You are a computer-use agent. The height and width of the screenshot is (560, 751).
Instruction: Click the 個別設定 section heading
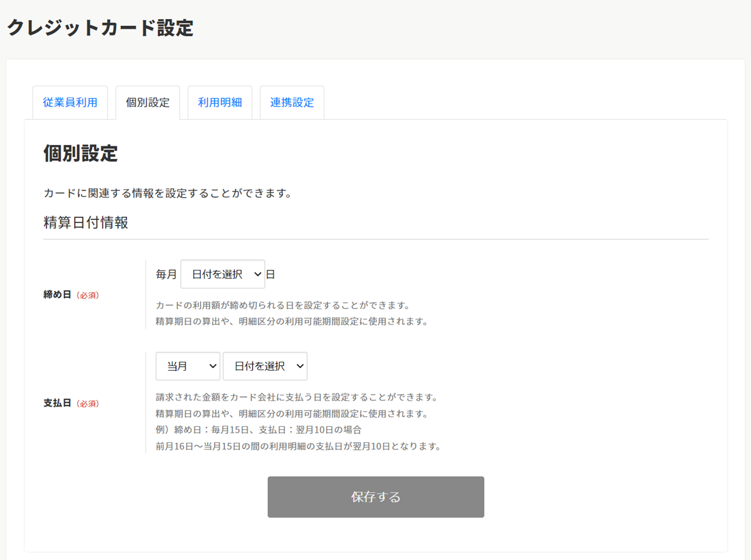[x=80, y=153]
